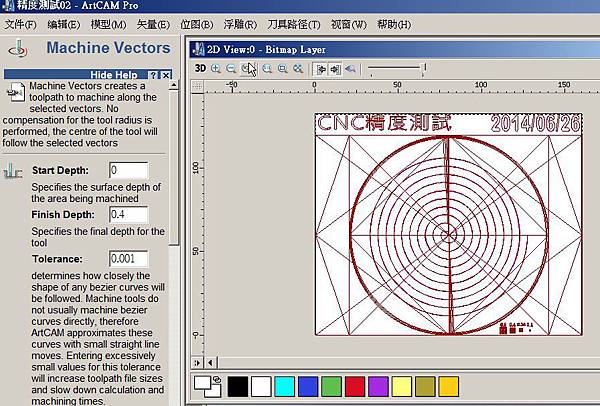The height and width of the screenshot is (406, 600).
Task: Select the purple color swatch
Action: tap(378, 386)
